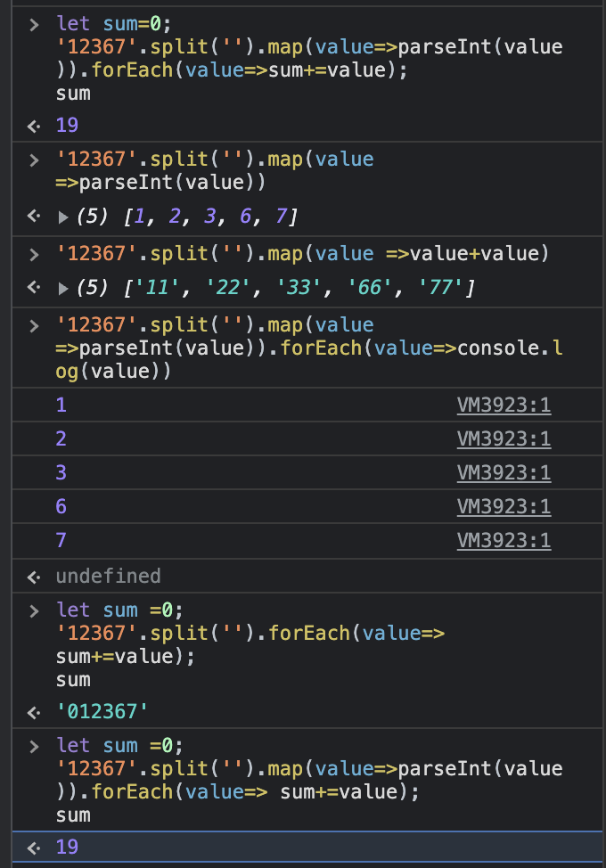Screen dimensions: 606x868
Task: Select the highlighted result 19
Action: click(x=67, y=847)
